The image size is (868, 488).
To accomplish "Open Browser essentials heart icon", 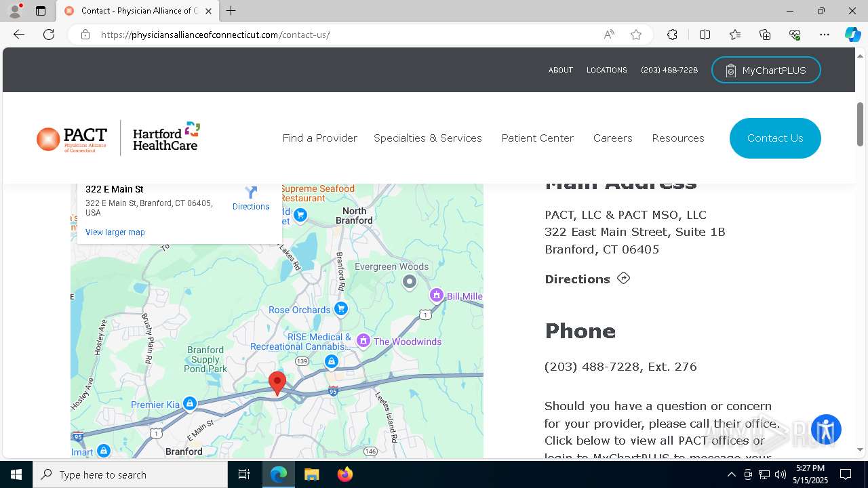I will [x=795, y=35].
